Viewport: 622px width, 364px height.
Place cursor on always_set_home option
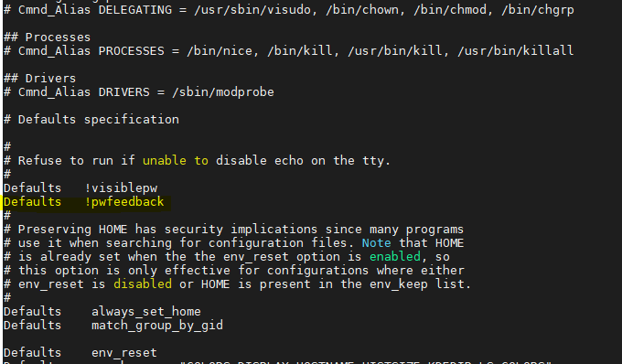click(146, 312)
